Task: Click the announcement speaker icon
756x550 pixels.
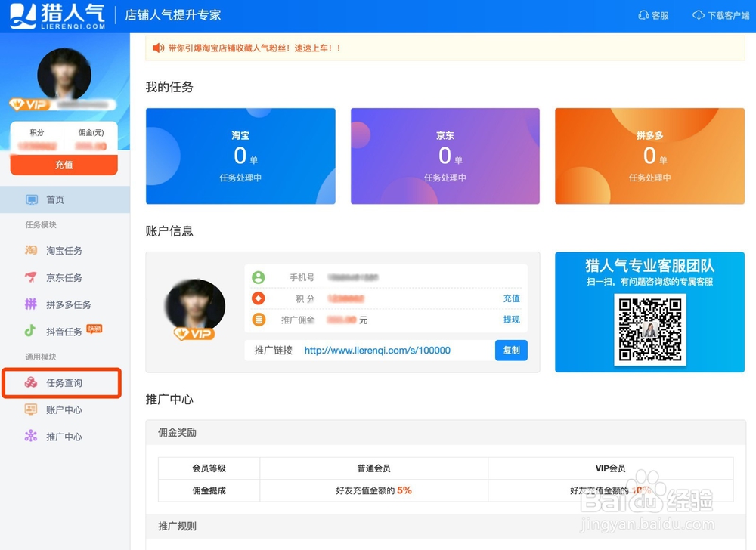Action: [x=158, y=48]
